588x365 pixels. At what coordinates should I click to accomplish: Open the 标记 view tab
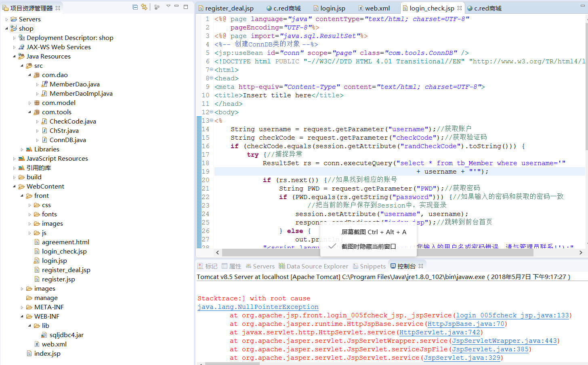208,266
